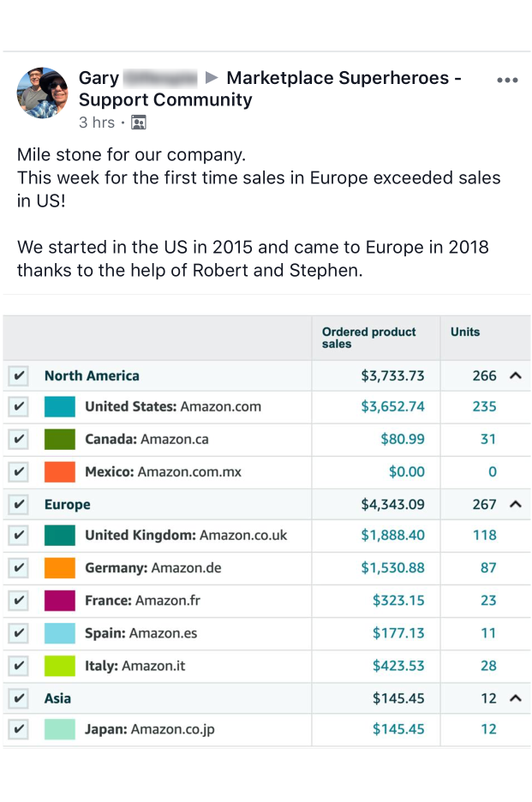Uncheck the Europe region checkbox

coord(19,505)
